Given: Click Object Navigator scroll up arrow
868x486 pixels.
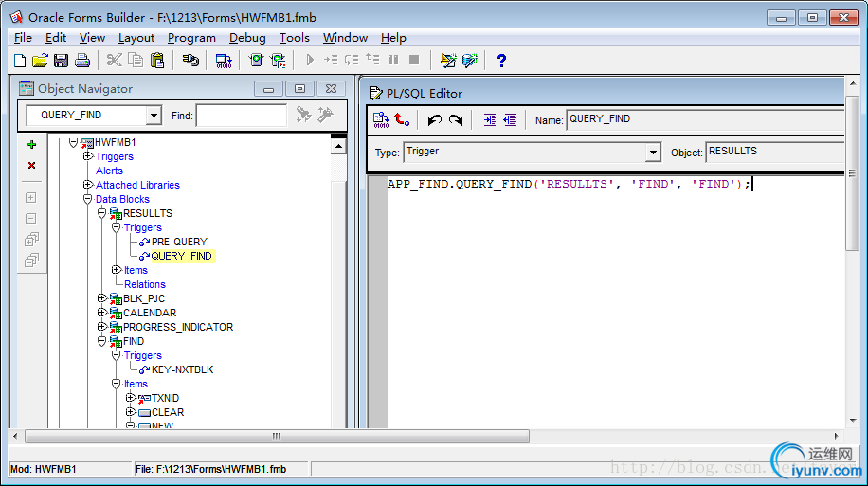Looking at the screenshot, I should pos(338,146).
